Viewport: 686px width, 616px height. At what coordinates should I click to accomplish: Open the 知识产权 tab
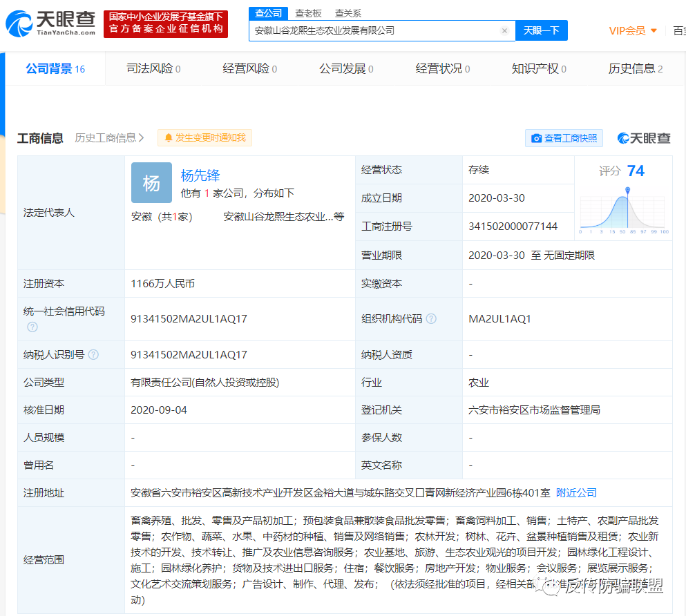pos(539,68)
